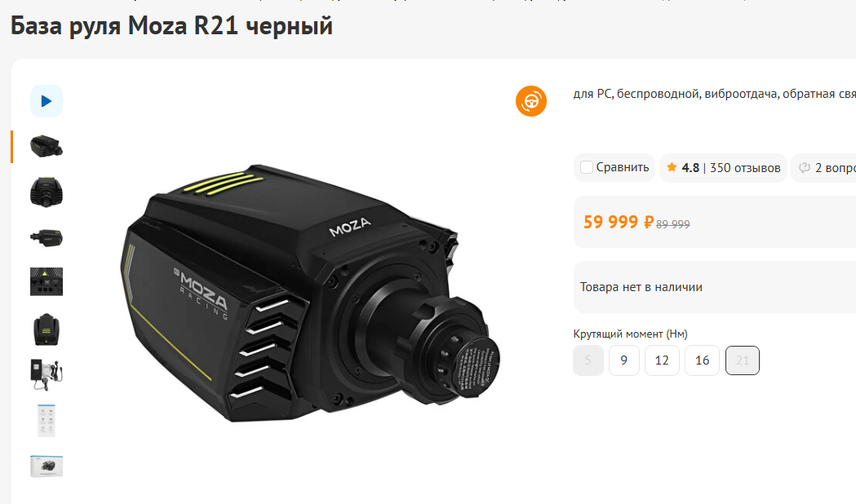Toggle the Сравнить compare checkbox

tap(587, 167)
